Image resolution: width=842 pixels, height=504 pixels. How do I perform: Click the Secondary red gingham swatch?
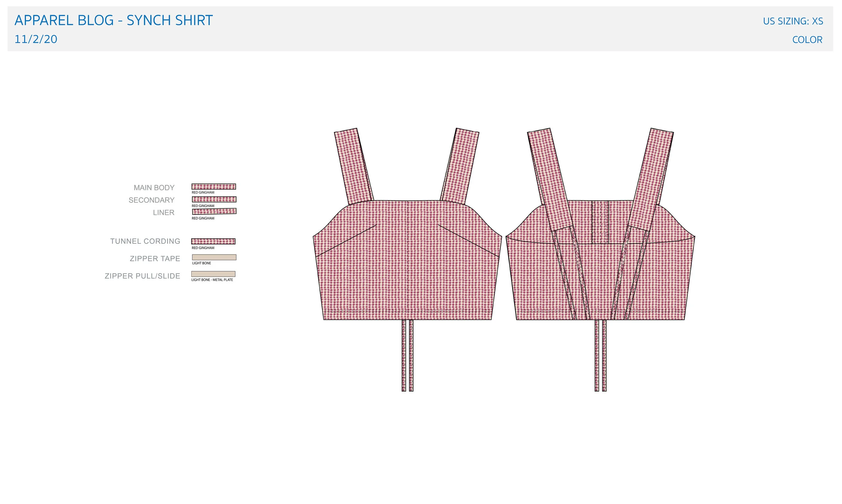[x=214, y=199]
